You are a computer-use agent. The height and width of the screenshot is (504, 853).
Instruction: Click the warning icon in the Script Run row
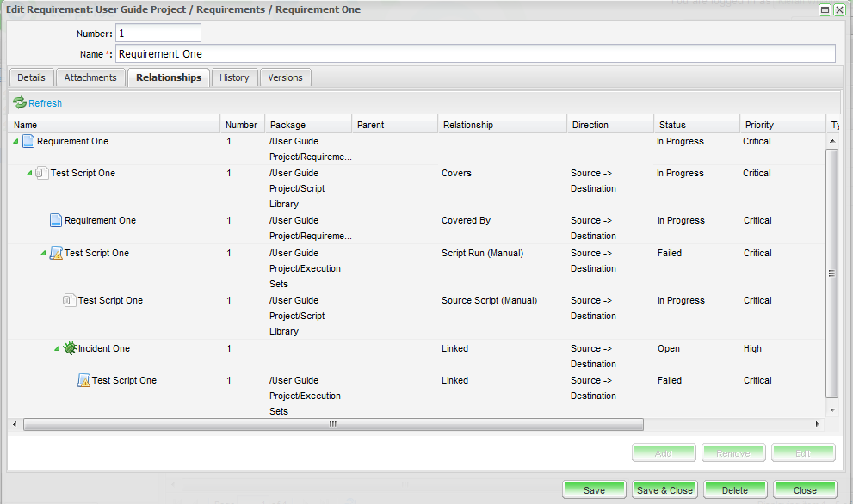[56, 253]
